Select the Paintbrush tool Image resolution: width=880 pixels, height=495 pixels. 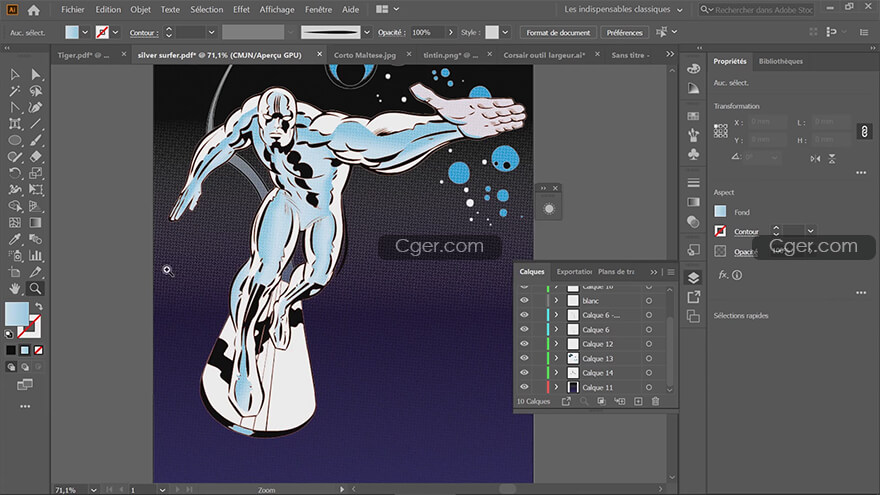35,140
